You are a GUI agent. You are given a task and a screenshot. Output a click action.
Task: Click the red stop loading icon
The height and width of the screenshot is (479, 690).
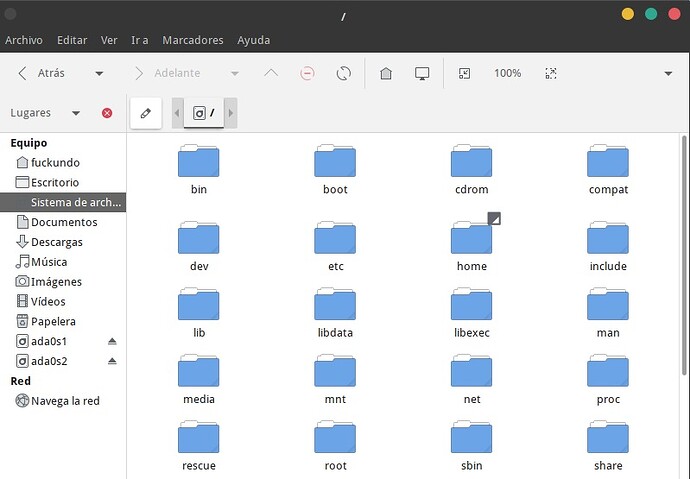point(307,73)
